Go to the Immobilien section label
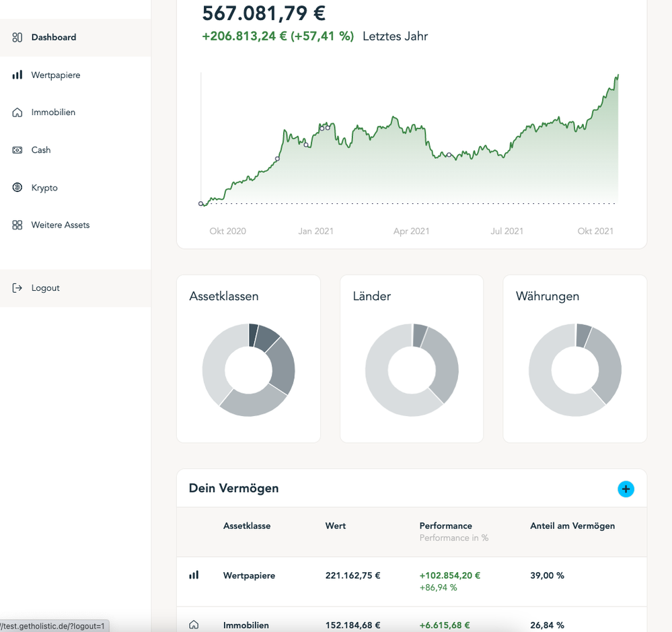The height and width of the screenshot is (632, 672). pos(53,112)
